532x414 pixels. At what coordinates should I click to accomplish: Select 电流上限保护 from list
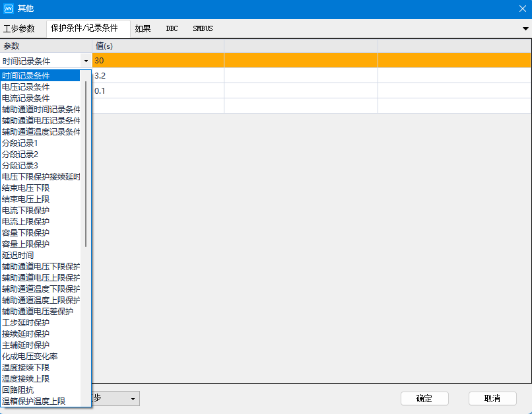pyautogui.click(x=40, y=221)
